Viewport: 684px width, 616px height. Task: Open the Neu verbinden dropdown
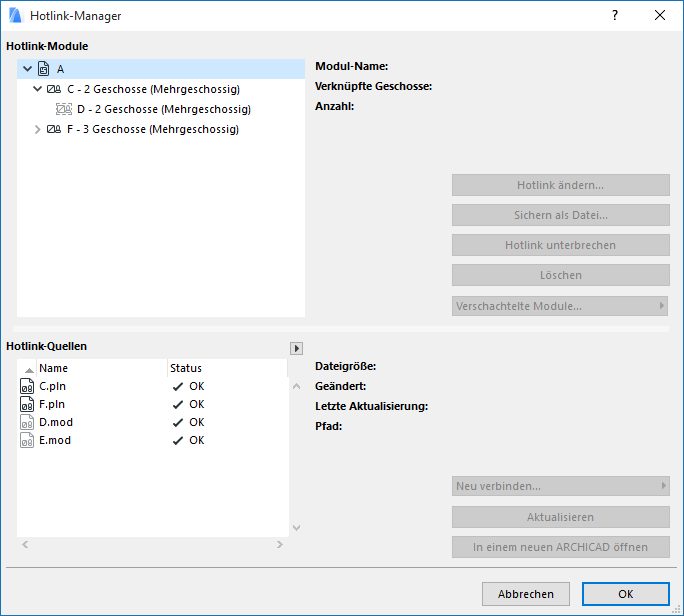pyautogui.click(x=561, y=486)
